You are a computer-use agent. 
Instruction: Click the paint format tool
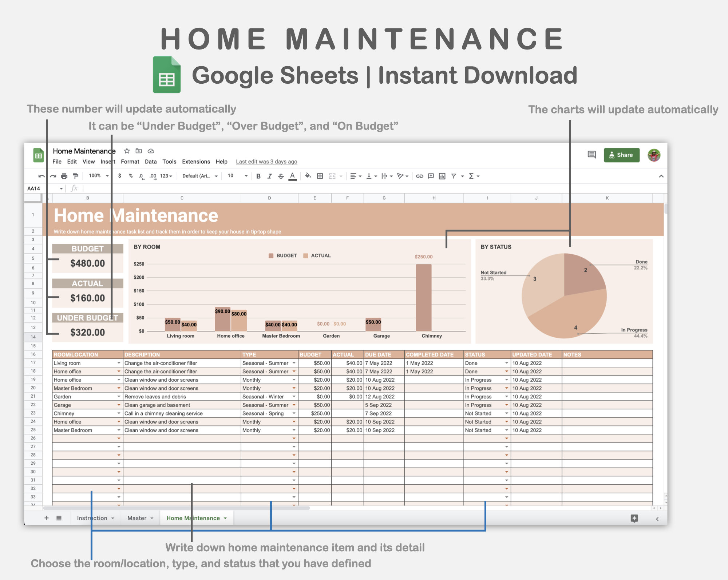coord(75,176)
